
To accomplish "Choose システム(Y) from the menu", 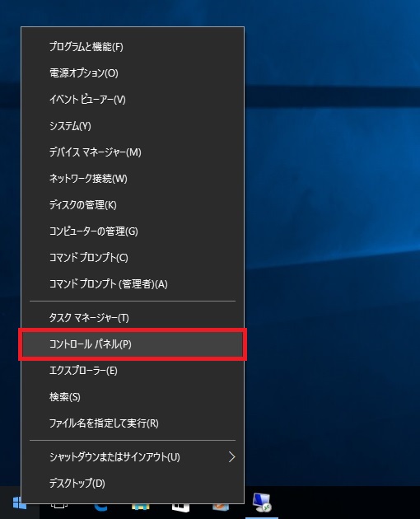I will click(x=133, y=126).
